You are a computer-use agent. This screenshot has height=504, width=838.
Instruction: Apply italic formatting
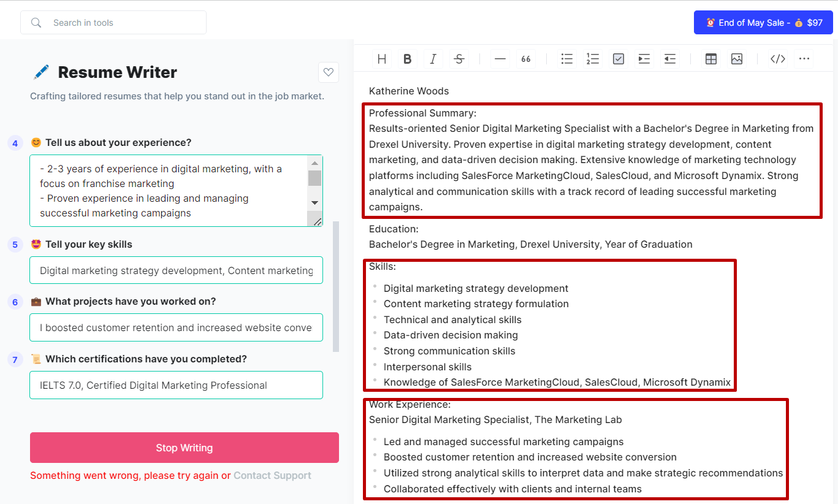tap(433, 59)
